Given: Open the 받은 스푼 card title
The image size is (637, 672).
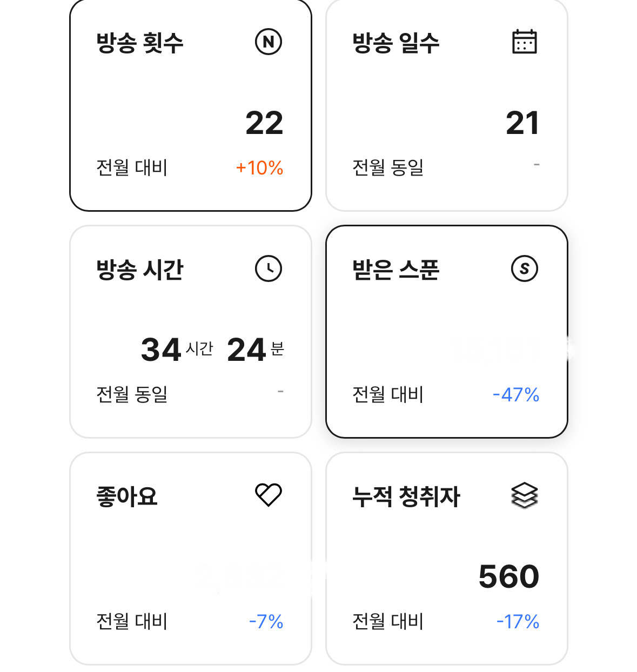Looking at the screenshot, I should [396, 269].
